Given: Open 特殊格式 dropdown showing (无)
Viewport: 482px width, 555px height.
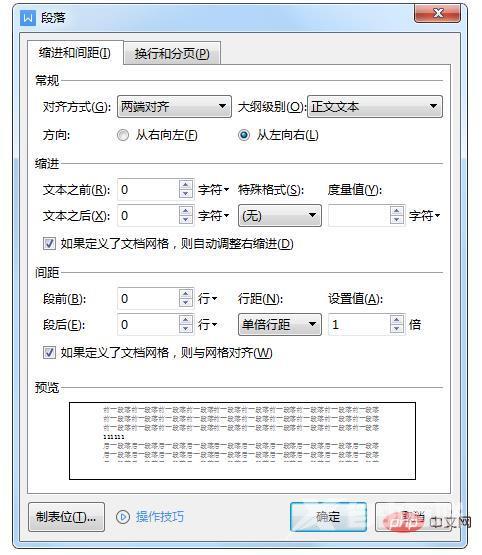Looking at the screenshot, I should point(280,216).
